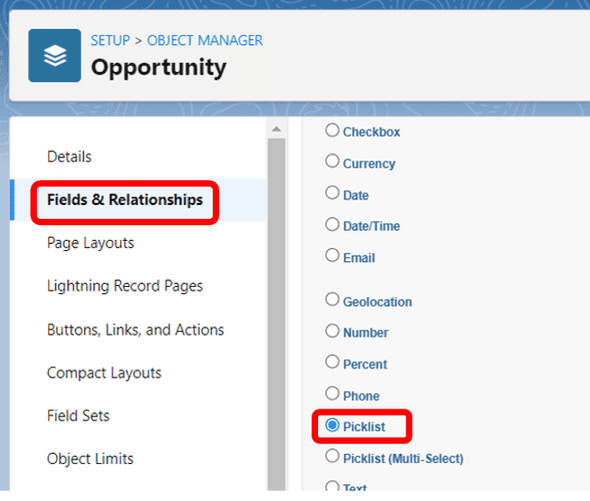Screen dimensions: 590x501
Task: Click the sidebar scroll-up arrow
Action: pos(277,129)
